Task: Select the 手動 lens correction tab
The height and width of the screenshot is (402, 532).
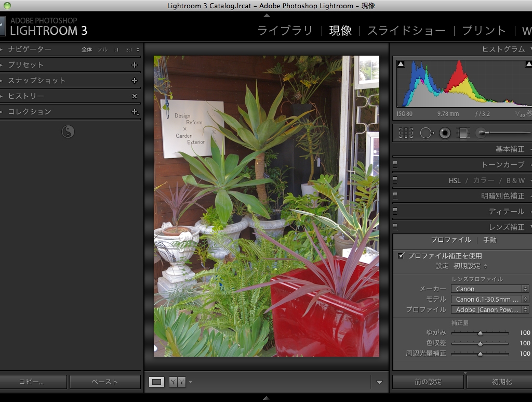Action: pos(490,240)
